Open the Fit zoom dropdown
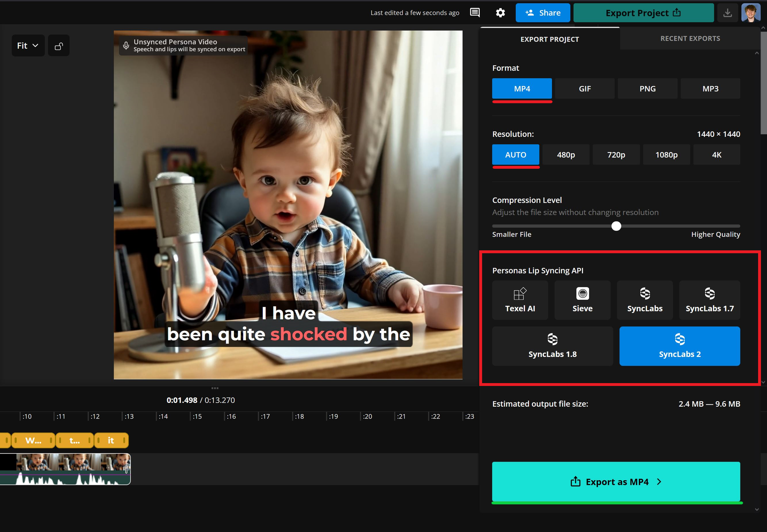 point(28,46)
